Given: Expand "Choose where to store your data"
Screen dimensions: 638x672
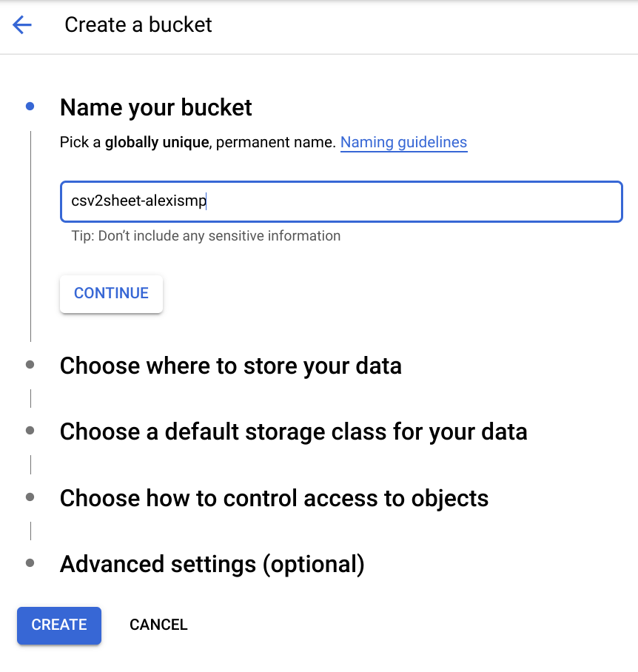Looking at the screenshot, I should 231,366.
